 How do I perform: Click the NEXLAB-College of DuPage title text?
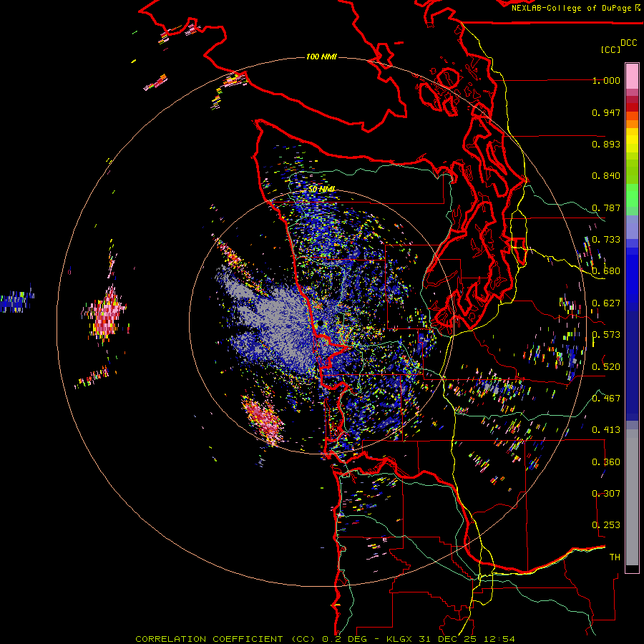pos(571,8)
